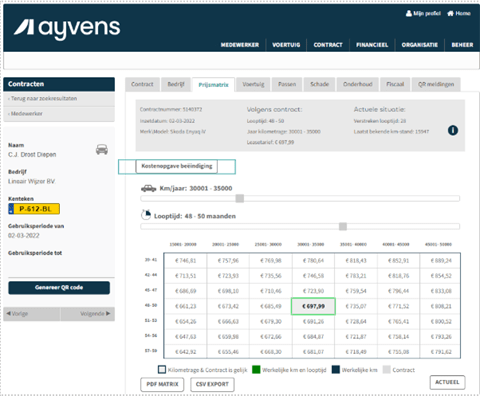This screenshot has height=396, width=480.
Task: Click the clock icon beside Looptijd
Action: pos(146,215)
